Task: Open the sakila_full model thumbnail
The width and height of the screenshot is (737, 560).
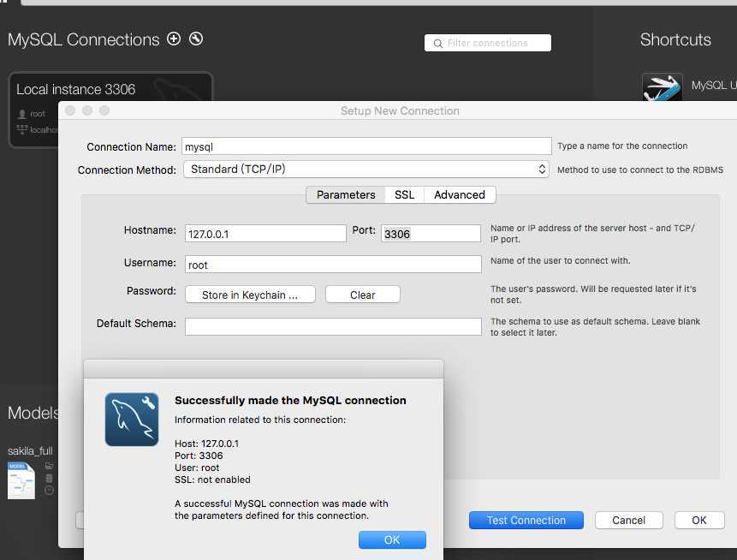Action: click(21, 480)
